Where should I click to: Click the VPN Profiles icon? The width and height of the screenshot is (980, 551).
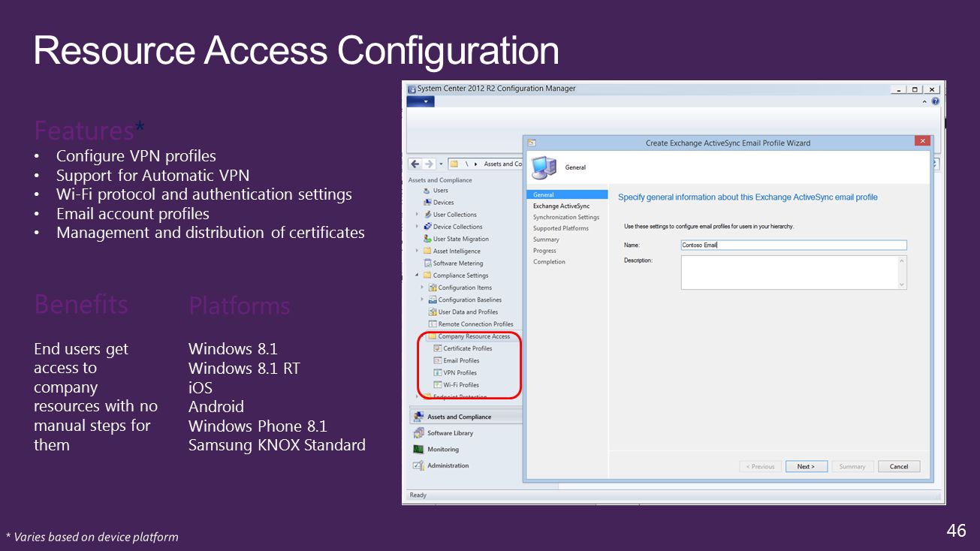[x=438, y=372]
